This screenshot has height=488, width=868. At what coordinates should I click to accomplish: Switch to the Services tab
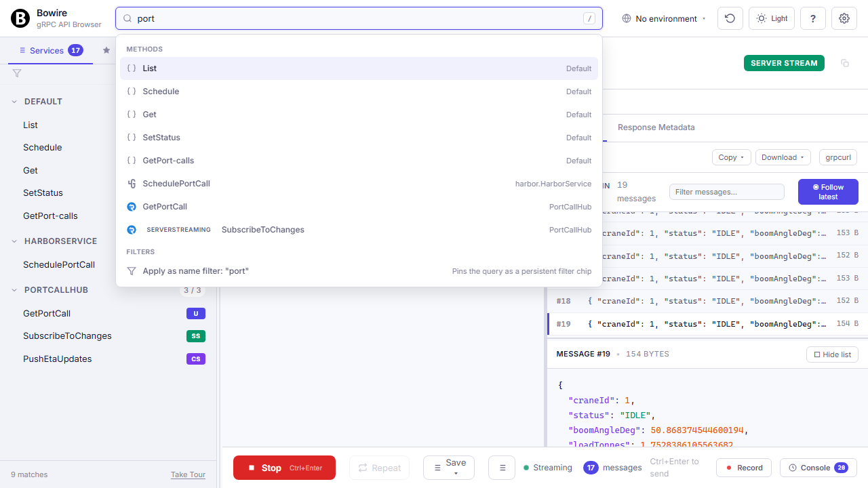pos(51,50)
